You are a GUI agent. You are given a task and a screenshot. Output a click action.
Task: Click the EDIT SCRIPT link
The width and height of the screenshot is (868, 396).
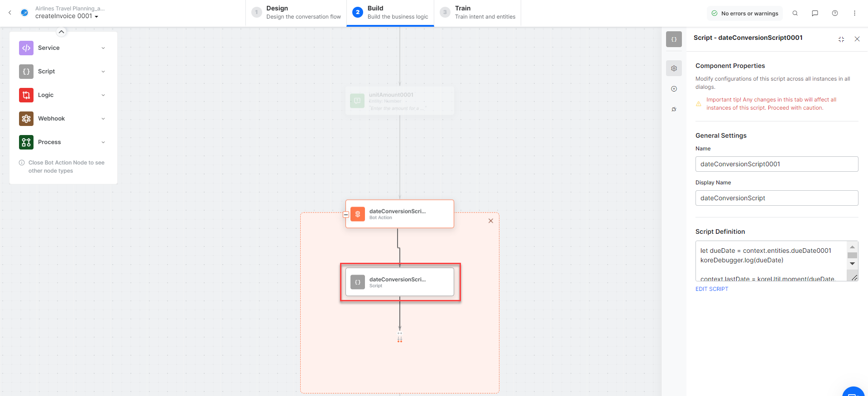click(711, 289)
